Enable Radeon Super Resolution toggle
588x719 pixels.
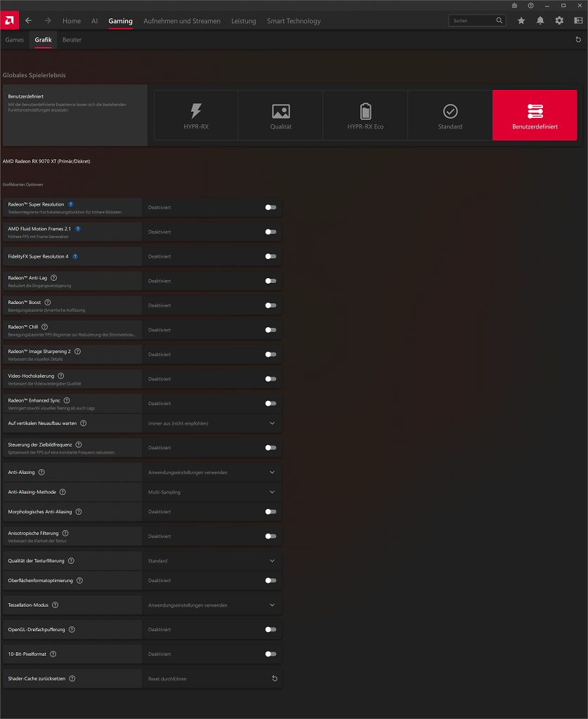(270, 207)
